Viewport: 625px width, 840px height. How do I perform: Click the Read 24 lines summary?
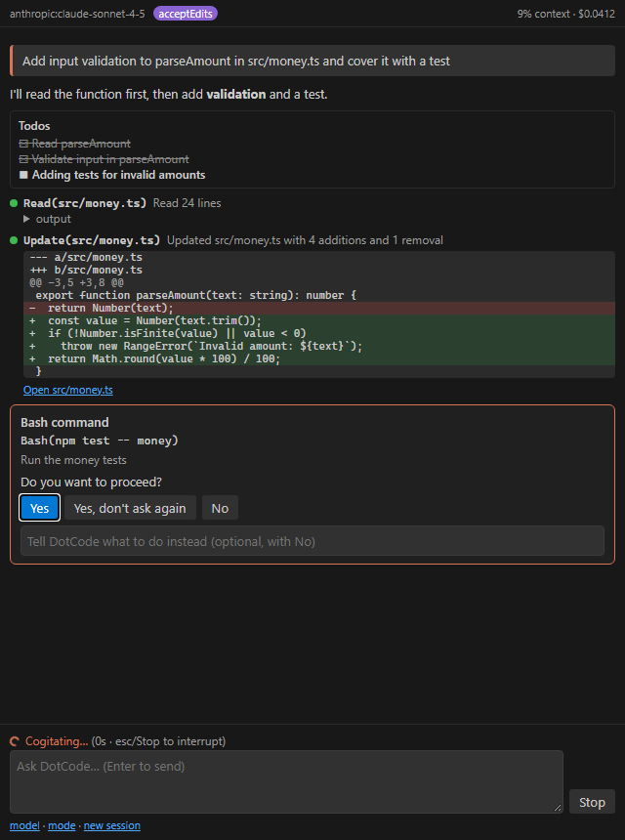(187, 203)
